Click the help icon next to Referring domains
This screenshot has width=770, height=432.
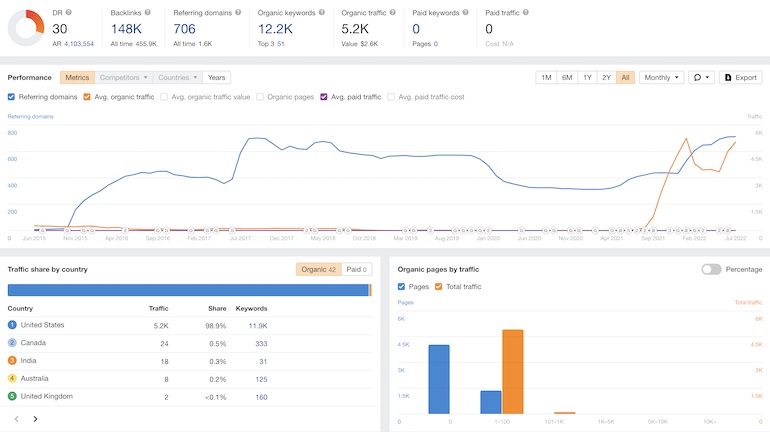(238, 12)
